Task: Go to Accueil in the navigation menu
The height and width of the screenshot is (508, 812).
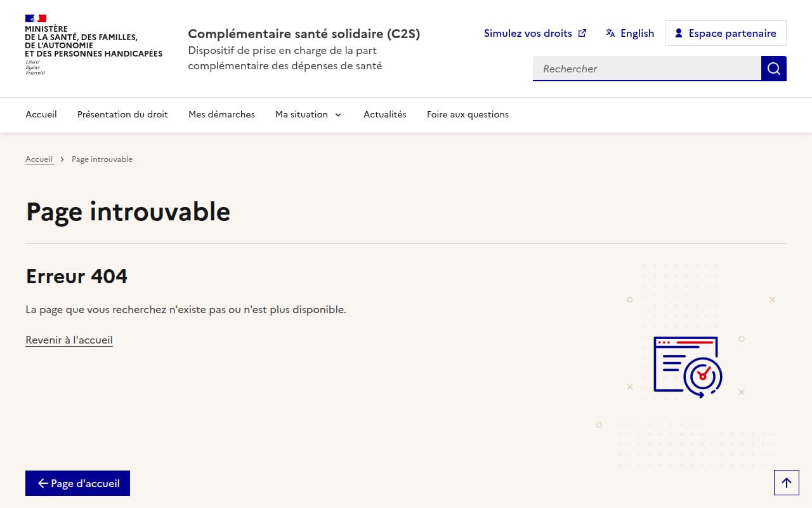Action: coord(41,114)
